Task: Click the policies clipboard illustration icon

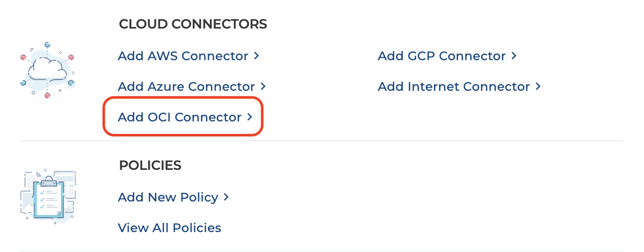Action: pyautogui.click(x=48, y=195)
